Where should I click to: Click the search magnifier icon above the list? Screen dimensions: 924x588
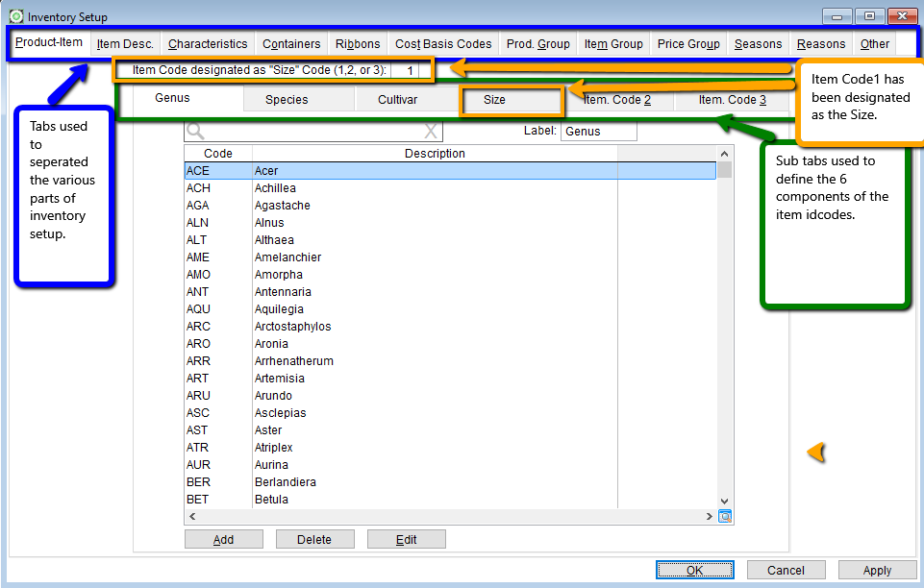[195, 132]
